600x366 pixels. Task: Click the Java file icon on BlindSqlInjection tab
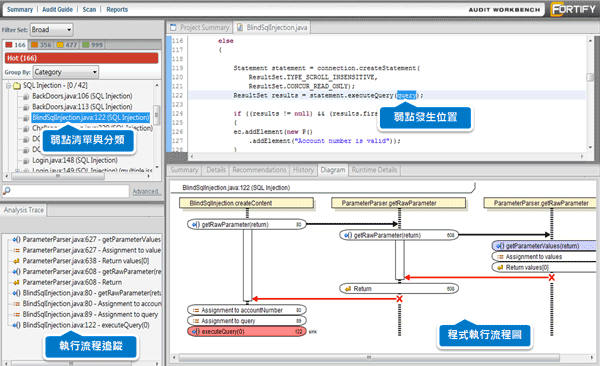tap(240, 28)
